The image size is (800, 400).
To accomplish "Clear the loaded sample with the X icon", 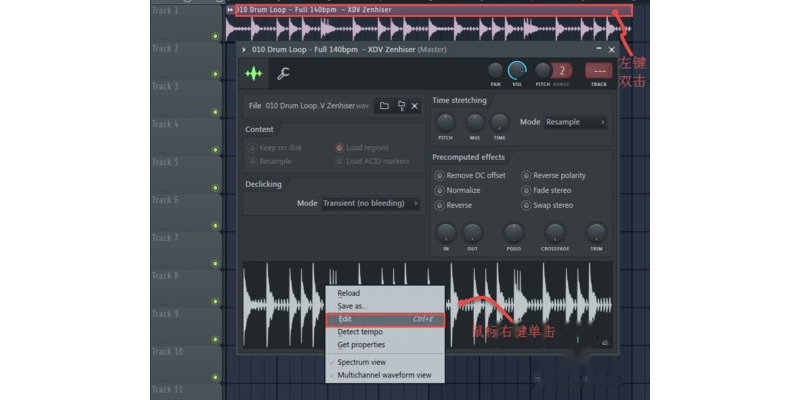I will pyautogui.click(x=415, y=106).
